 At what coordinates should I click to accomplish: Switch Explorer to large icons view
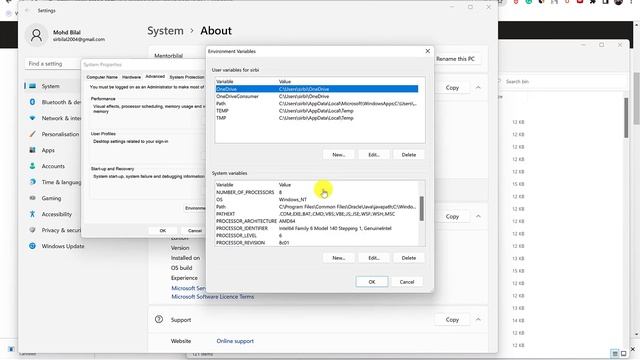point(623,353)
